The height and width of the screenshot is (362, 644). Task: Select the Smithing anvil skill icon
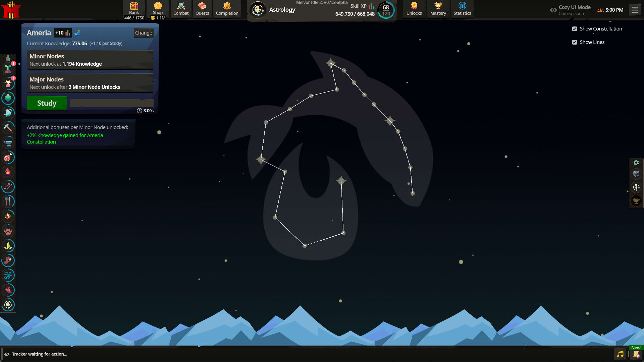point(8,142)
